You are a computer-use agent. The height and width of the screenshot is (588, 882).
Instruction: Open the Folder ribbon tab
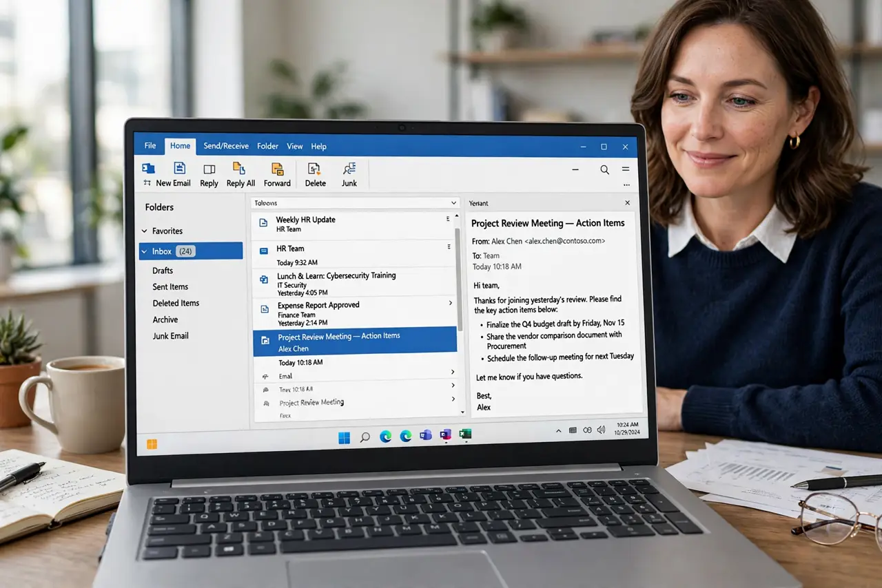[x=267, y=146]
